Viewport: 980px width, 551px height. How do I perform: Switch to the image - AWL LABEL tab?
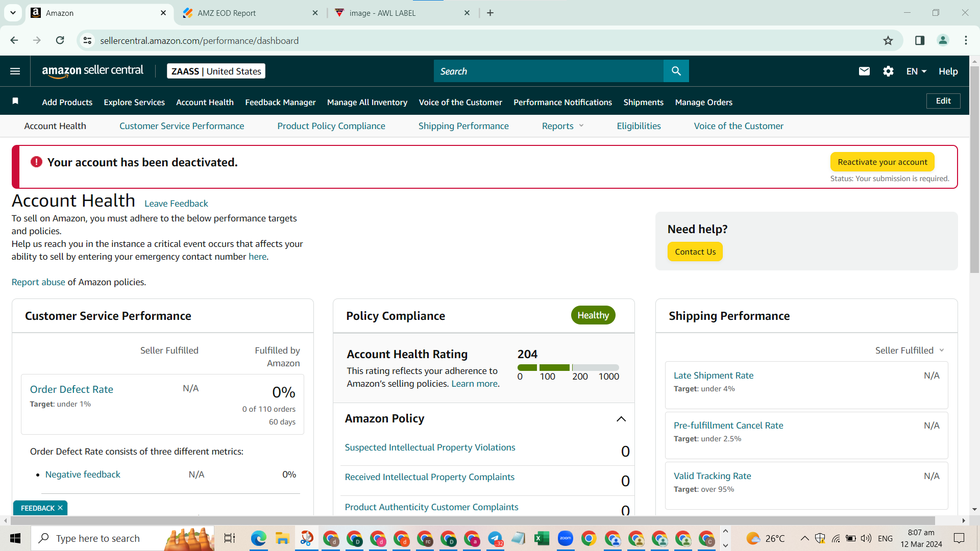click(402, 13)
